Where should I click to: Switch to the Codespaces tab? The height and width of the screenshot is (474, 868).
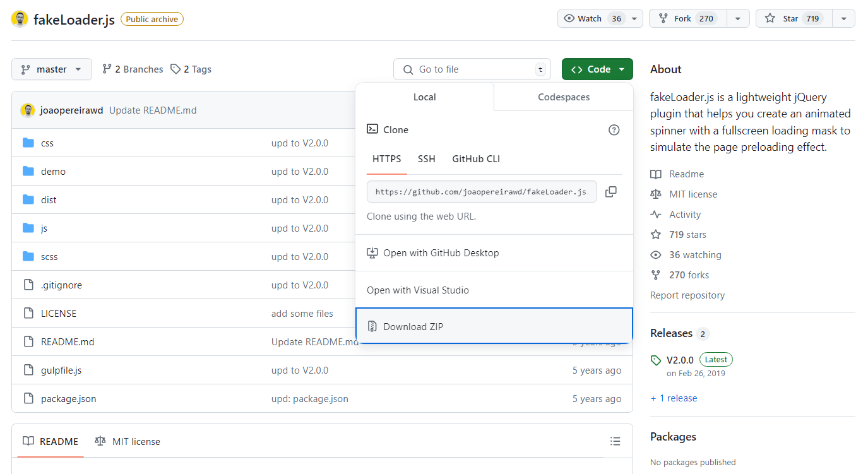(564, 97)
